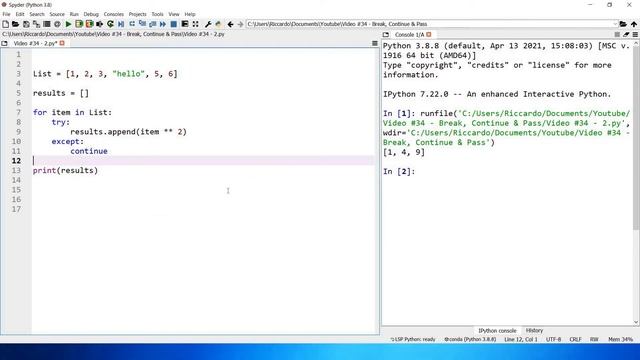Open the Source menu
This screenshot has height=360, width=640.
click(57, 14)
